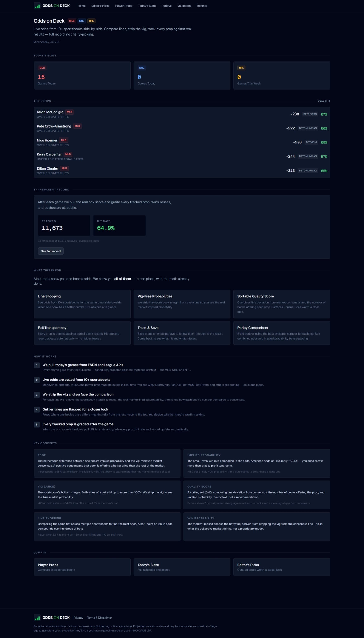Viewport: 364px width, 638px height.
Task: Click the Sortable Quality Score card
Action: [x=282, y=304]
